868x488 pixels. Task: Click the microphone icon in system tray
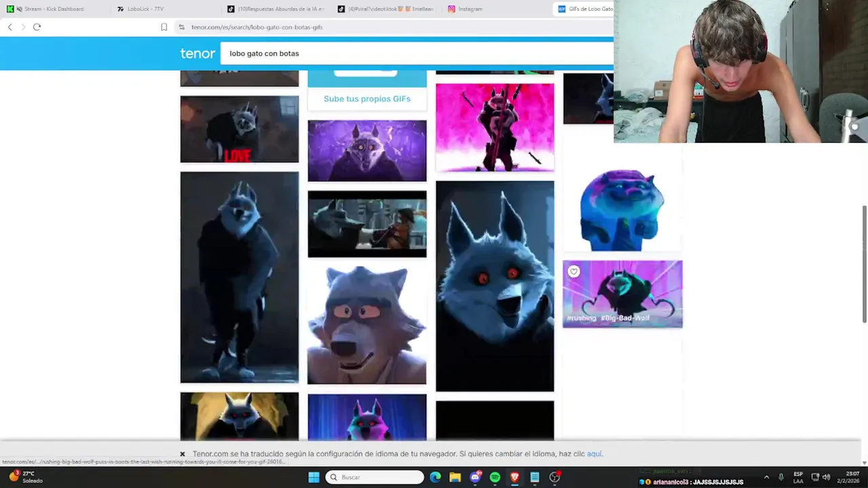click(x=781, y=477)
